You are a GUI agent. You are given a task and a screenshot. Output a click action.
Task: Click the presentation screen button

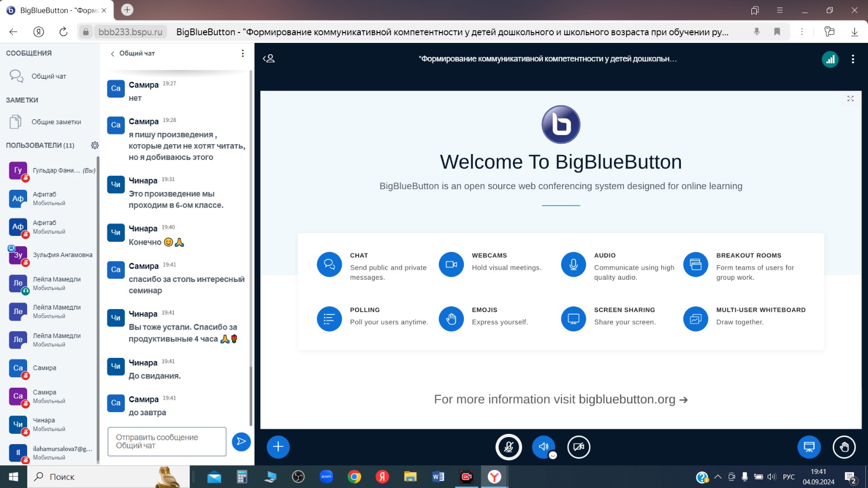tap(809, 447)
